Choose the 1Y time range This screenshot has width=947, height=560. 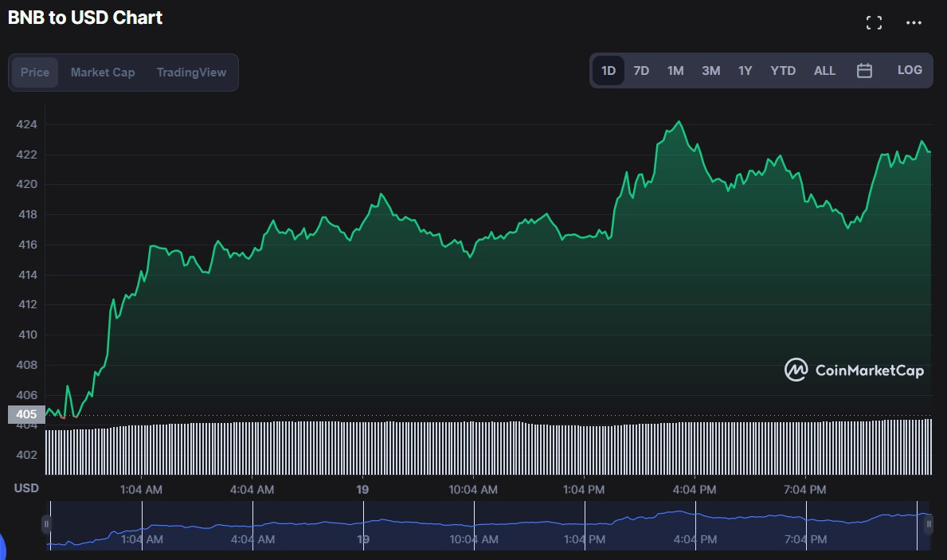click(745, 71)
